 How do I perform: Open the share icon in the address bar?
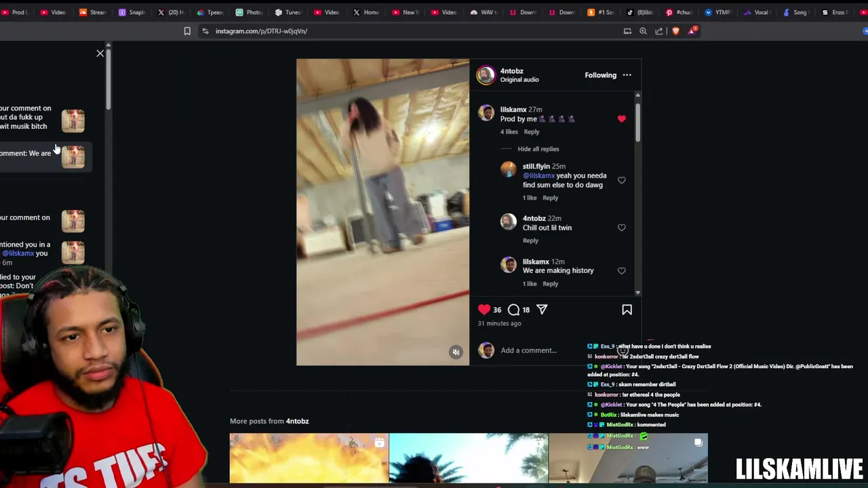pyautogui.click(x=659, y=31)
